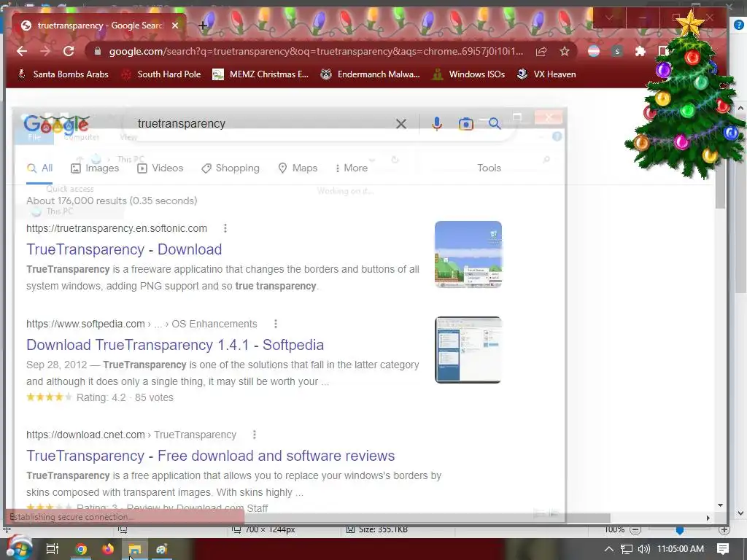Click the Google holiday logo
The image size is (747, 560).
click(56, 124)
